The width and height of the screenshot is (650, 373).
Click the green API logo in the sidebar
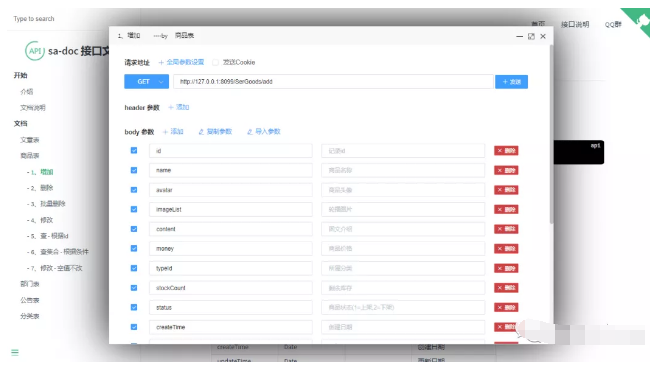[35, 51]
